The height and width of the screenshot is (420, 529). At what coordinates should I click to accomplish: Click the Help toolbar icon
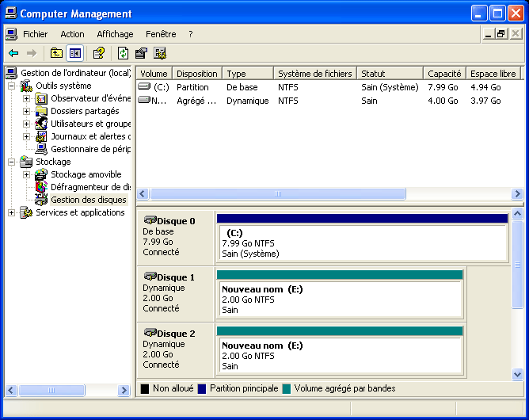pos(99,53)
